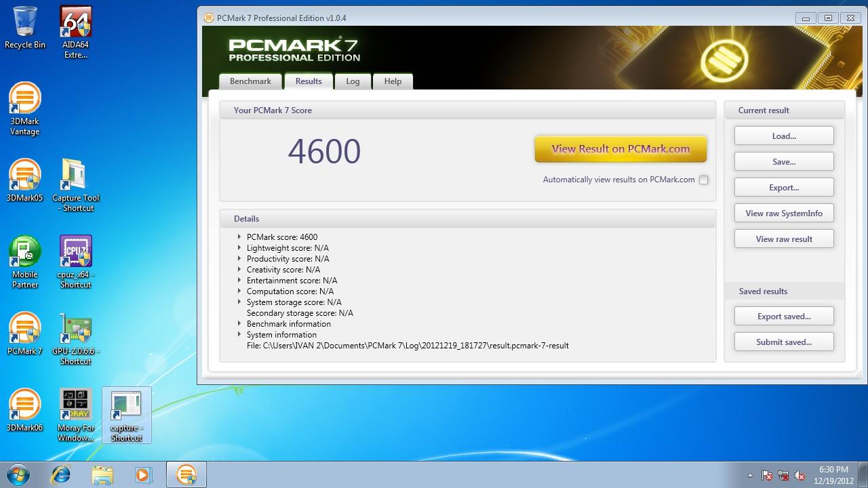Launch PCMark 7 desktop shortcut

point(25,333)
